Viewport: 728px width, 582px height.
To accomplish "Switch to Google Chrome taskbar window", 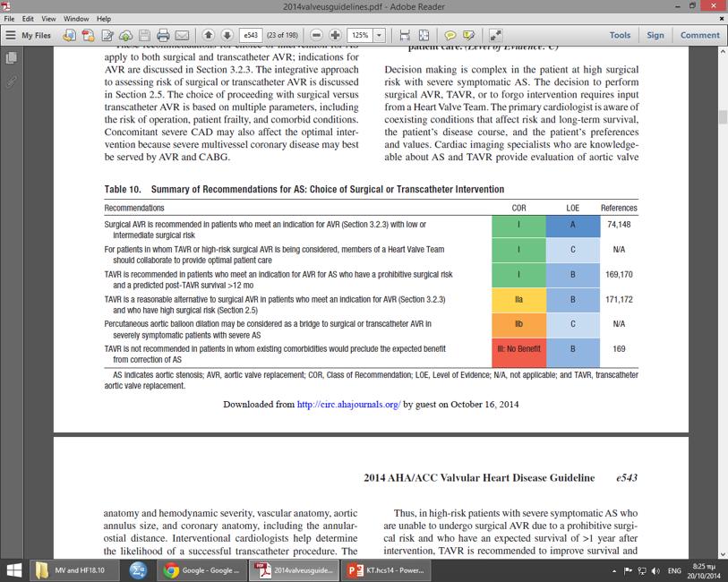I will coord(202,570).
